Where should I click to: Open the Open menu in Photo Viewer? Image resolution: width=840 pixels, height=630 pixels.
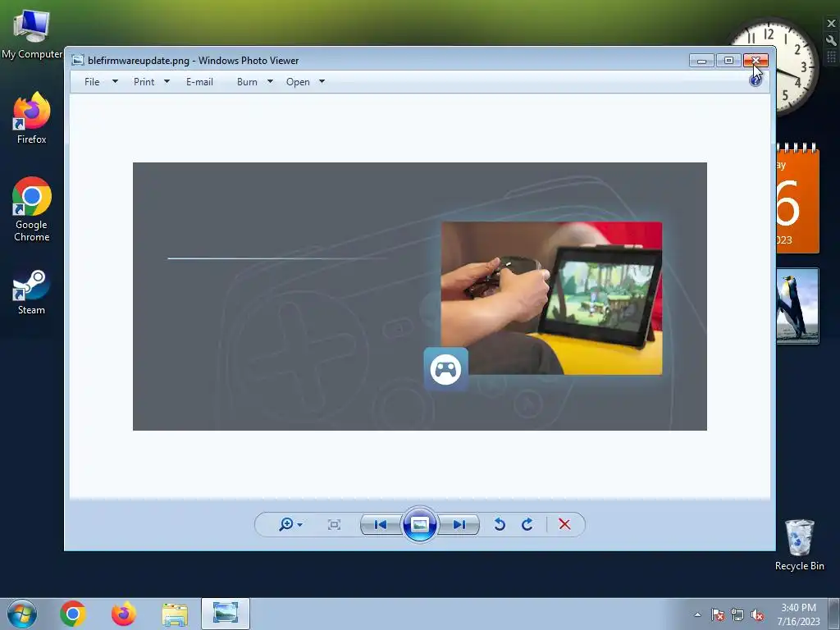coord(298,82)
